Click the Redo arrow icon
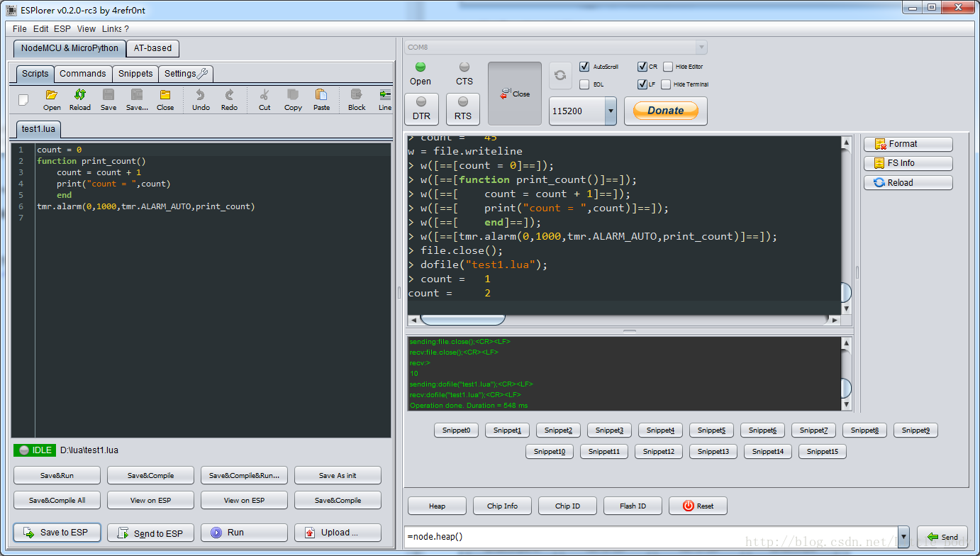 tap(229, 95)
